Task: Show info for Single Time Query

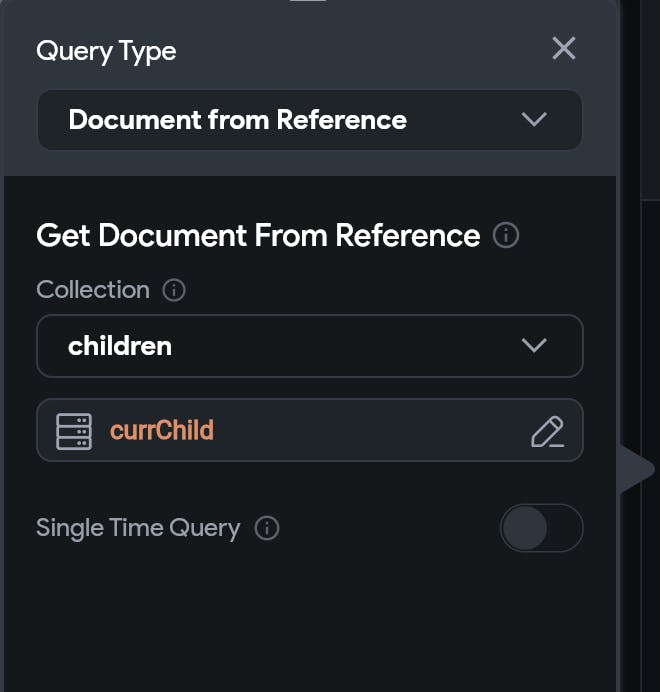Action: [x=267, y=528]
